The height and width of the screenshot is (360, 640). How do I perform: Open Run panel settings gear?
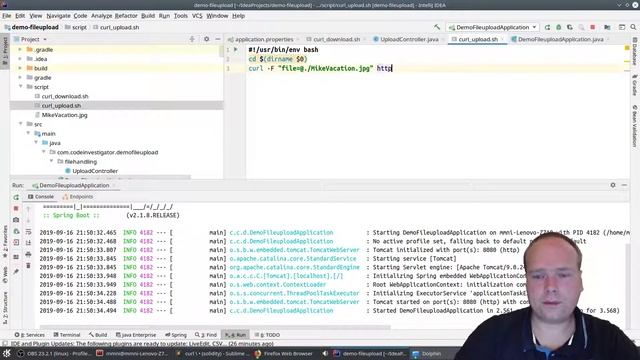pyautogui.click(x=613, y=185)
